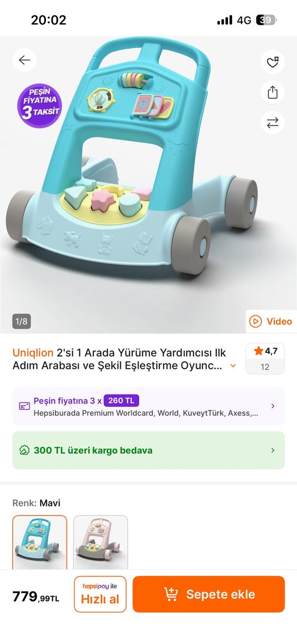
Task: Select the Mavi color variant thumbnail
Action: pyautogui.click(x=40, y=543)
